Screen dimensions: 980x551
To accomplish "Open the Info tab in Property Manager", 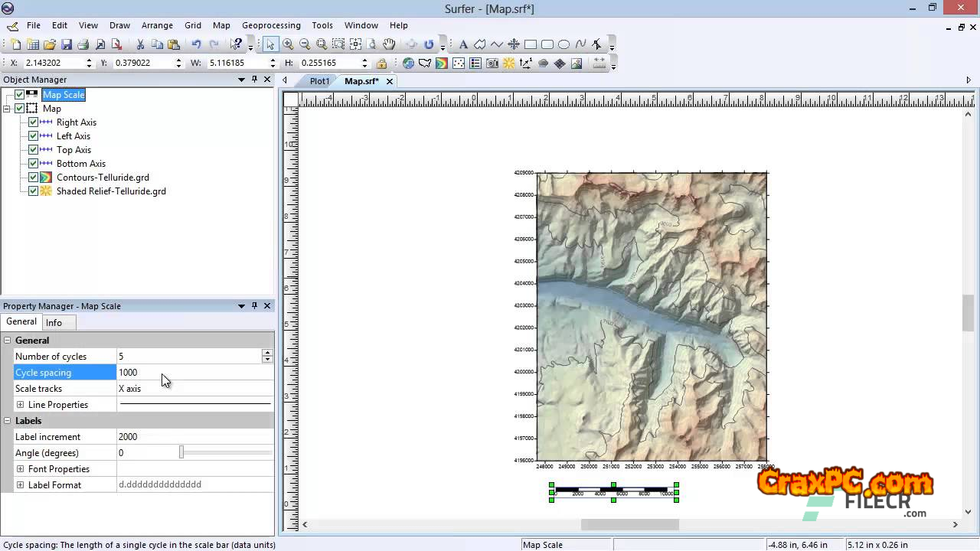I will tap(54, 322).
